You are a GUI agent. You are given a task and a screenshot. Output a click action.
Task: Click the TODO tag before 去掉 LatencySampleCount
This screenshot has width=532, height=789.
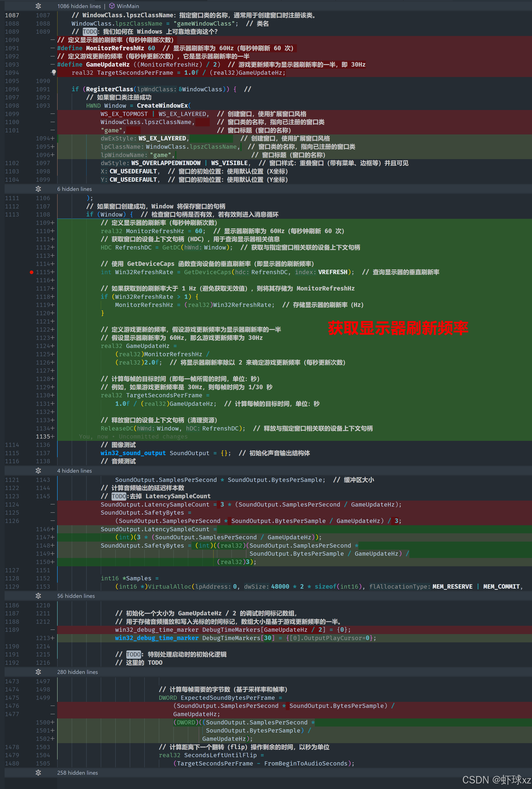click(x=119, y=496)
